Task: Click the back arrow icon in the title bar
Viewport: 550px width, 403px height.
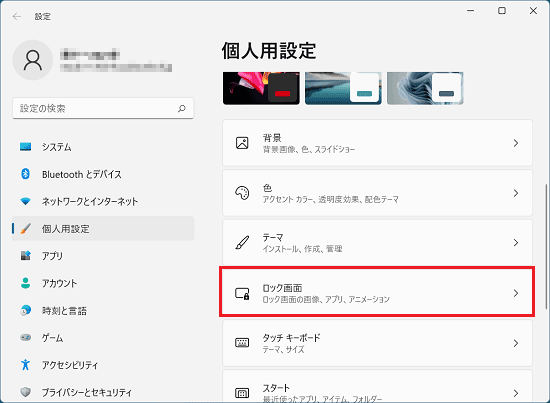Action: tap(16, 16)
